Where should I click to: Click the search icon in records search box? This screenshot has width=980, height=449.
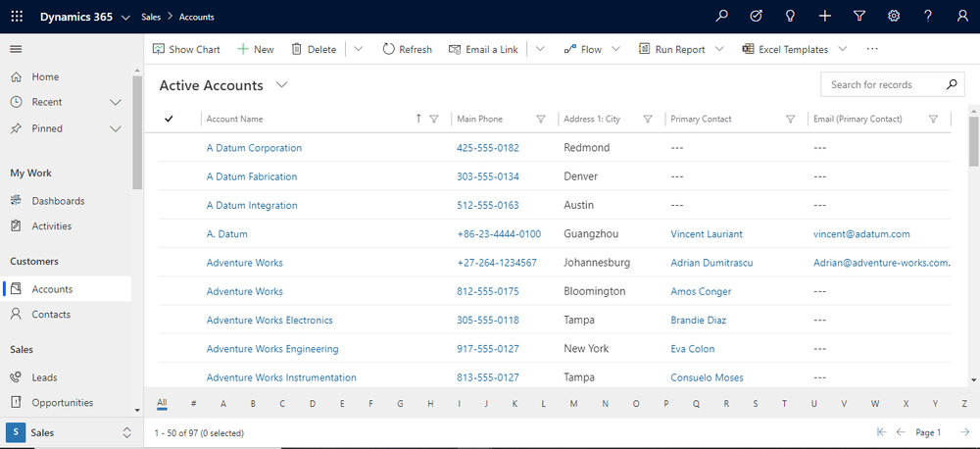tap(952, 84)
